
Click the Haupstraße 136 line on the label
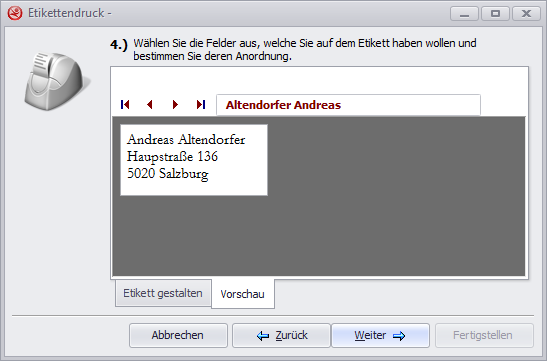click(172, 157)
